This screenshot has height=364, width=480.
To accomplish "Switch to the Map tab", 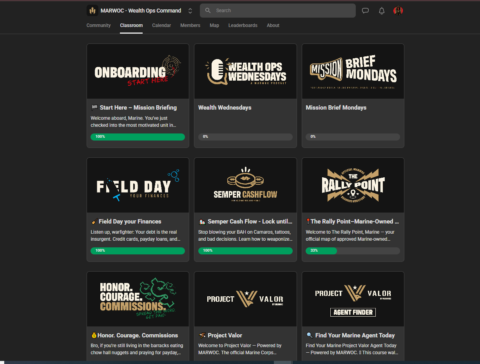I will pyautogui.click(x=214, y=25).
